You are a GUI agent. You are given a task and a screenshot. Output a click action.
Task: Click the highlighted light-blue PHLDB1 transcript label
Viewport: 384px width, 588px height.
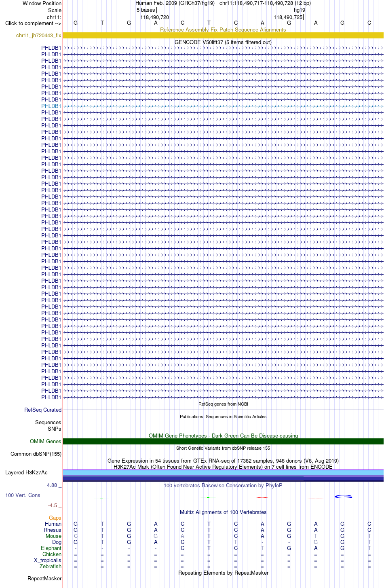(51, 106)
